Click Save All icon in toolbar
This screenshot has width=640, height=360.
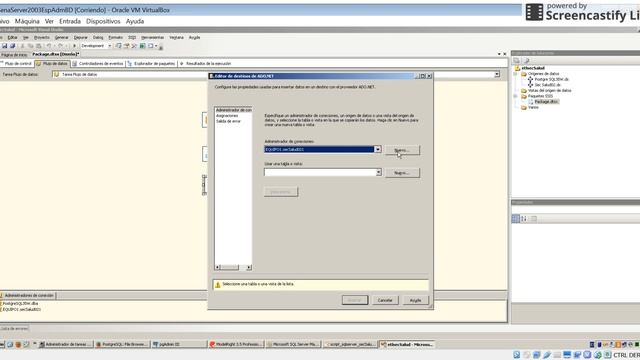(13, 46)
